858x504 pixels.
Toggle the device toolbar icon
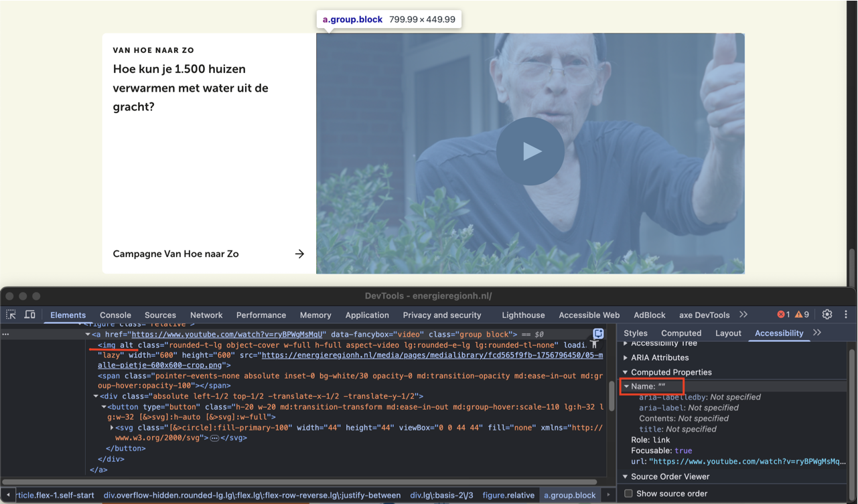pos(30,315)
